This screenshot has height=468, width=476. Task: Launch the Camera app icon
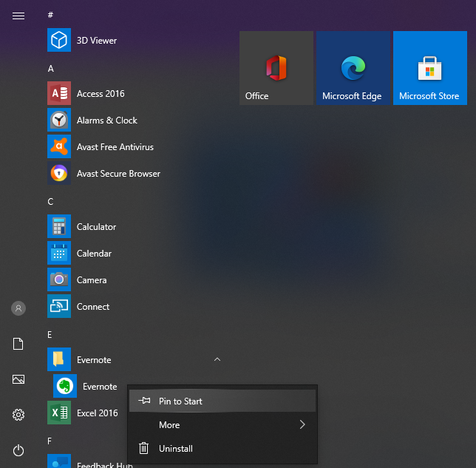click(x=59, y=279)
